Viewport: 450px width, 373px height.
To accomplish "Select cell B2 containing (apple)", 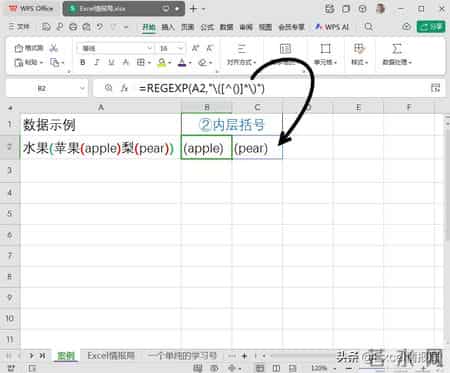I will point(206,148).
